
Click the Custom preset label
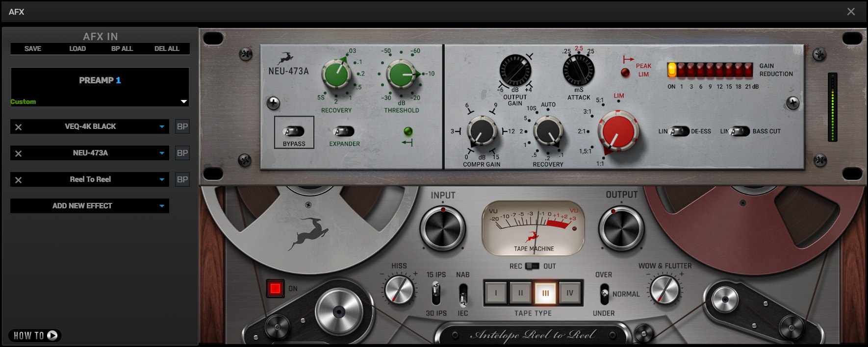[x=23, y=101]
